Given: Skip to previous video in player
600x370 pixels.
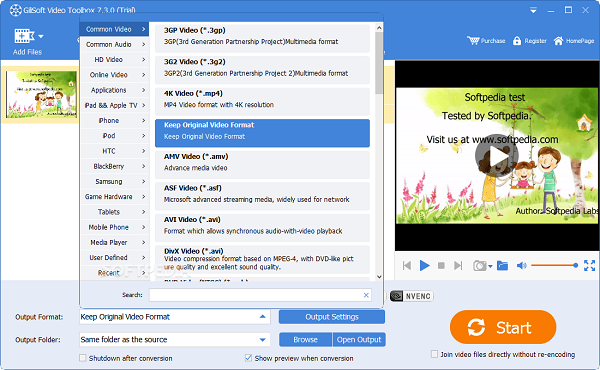Looking at the screenshot, I should point(407,265).
